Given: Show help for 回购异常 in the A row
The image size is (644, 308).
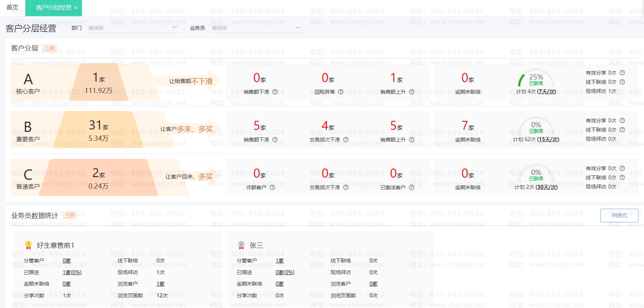Looking at the screenshot, I should (341, 92).
